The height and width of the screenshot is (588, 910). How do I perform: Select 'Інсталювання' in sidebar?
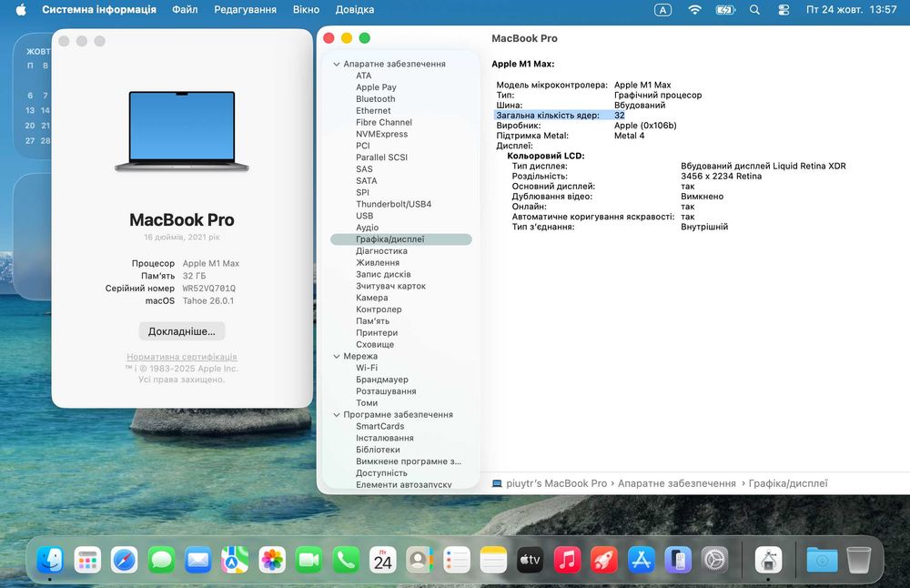(x=385, y=438)
